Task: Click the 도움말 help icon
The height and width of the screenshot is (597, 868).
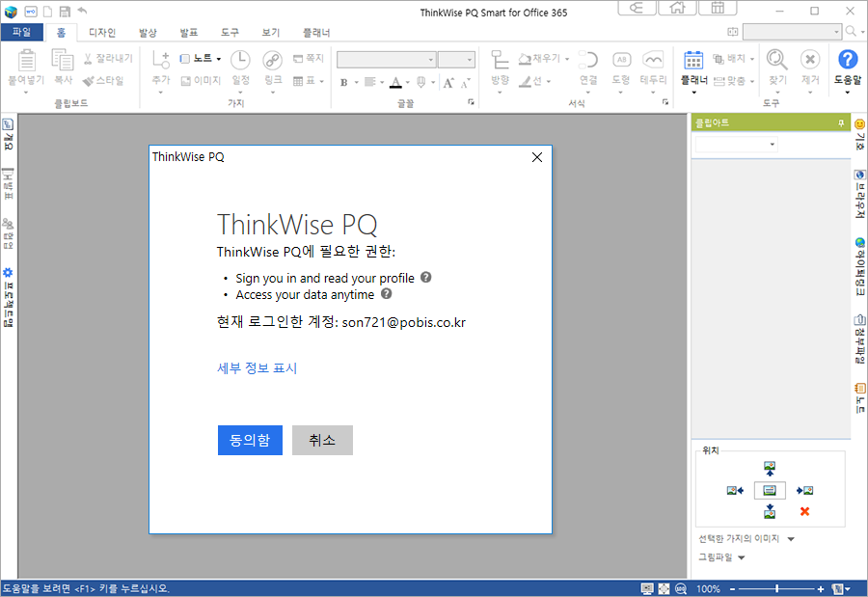Action: 848,60
